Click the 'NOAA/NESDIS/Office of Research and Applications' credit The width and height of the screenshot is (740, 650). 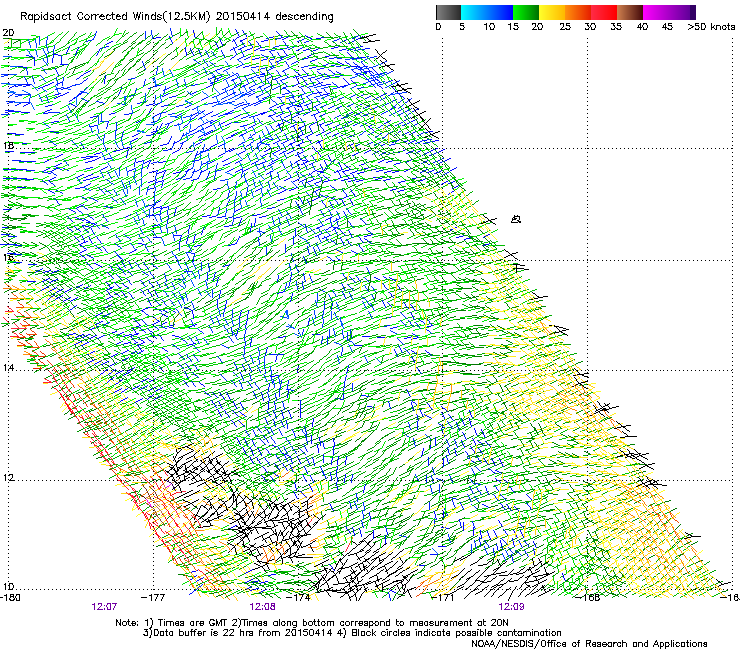[589, 644]
